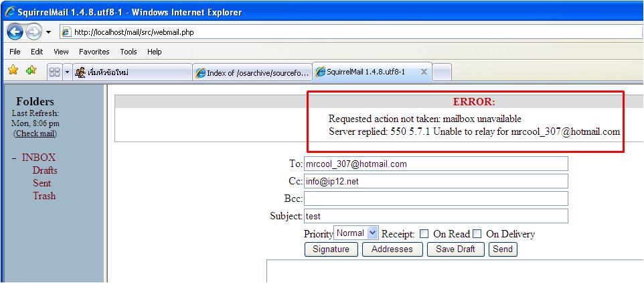Click the Subject field containing test

tap(436, 216)
